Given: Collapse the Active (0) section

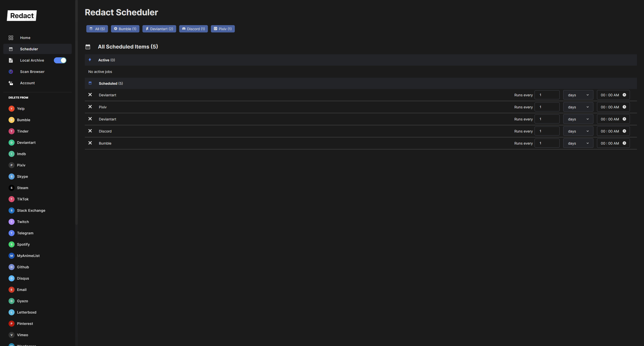Looking at the screenshot, I should click(106, 60).
